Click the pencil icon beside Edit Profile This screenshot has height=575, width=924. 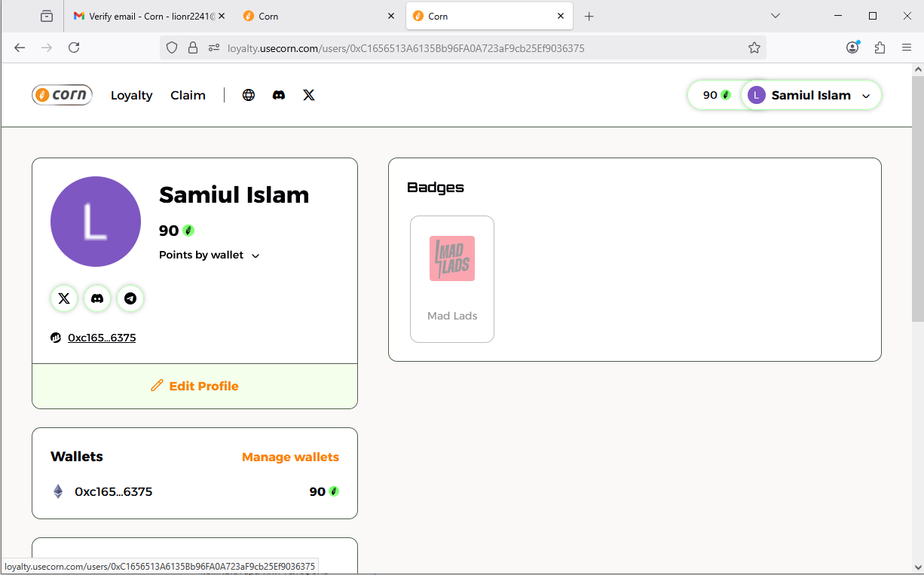click(x=157, y=386)
